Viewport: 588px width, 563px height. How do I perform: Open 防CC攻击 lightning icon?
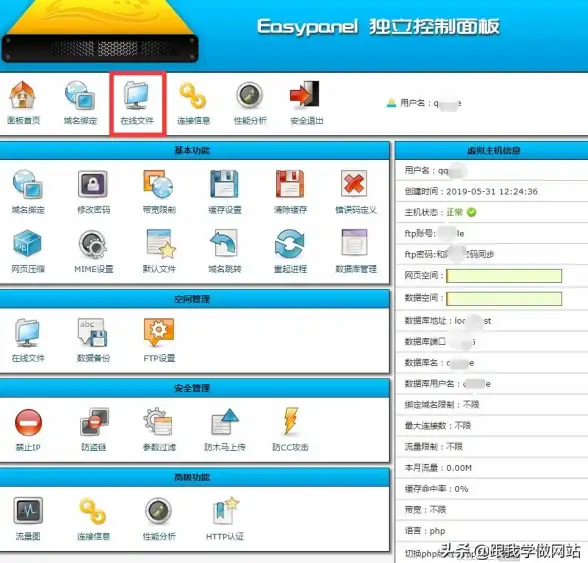point(291,421)
